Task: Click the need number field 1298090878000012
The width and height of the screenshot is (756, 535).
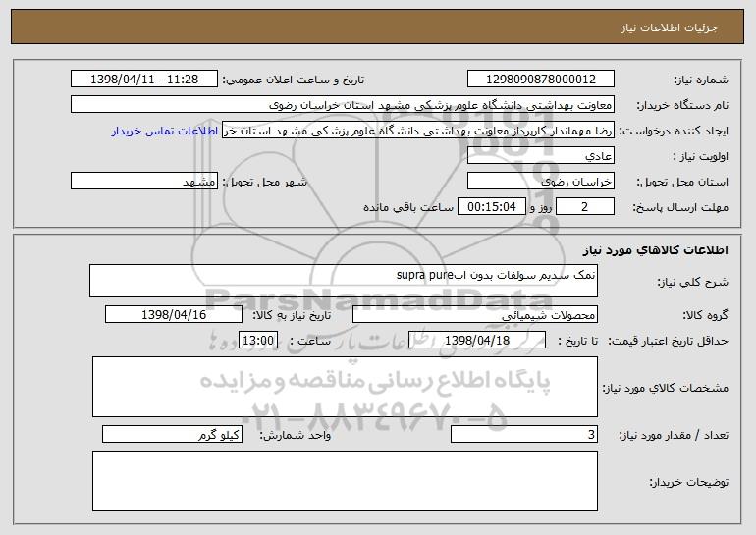Action: click(x=540, y=80)
